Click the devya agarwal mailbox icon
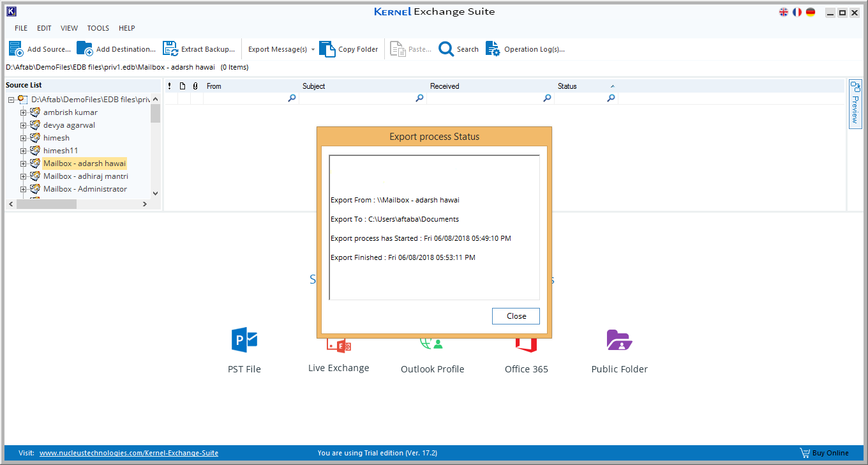This screenshot has width=868, height=465. pos(35,125)
